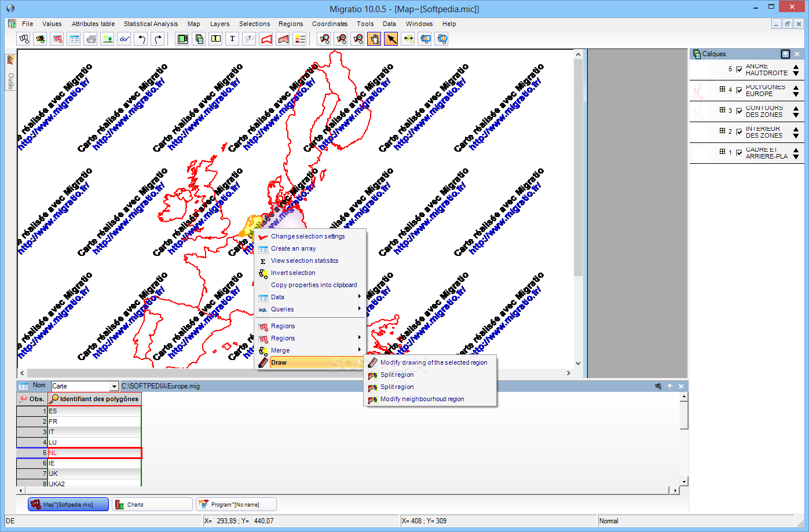Screen dimensions: 809x532
Task: Click the Map~[Softpedia.mic] window tab
Action: 68,505
